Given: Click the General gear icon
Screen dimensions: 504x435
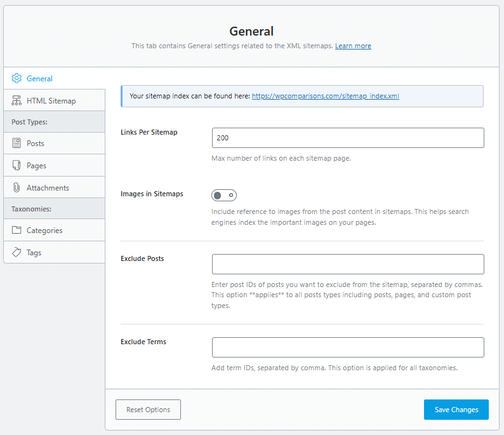Looking at the screenshot, I should click(17, 79).
